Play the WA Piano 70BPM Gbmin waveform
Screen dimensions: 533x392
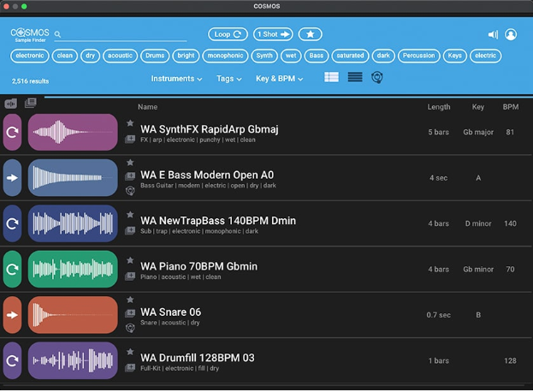[x=73, y=270]
